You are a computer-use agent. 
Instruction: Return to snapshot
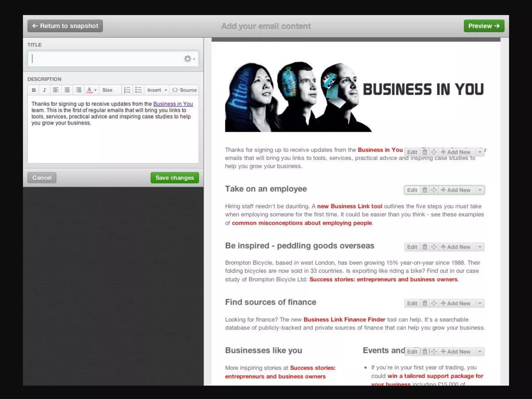[x=65, y=26]
